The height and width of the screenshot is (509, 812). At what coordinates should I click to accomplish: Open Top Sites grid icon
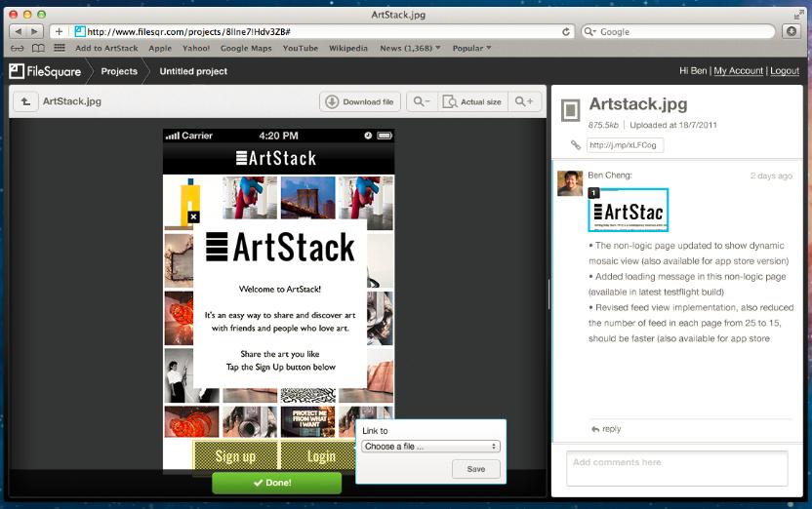(60, 48)
